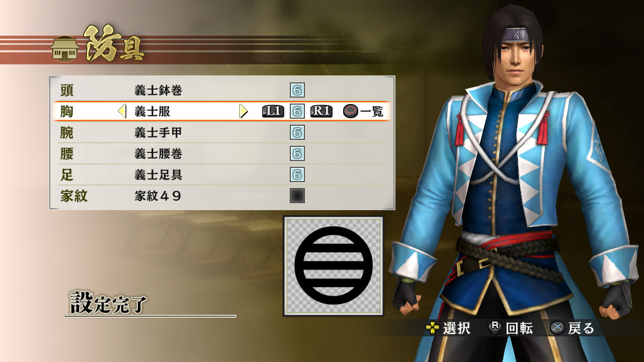Screen dimensions: 644x362
Task: Click the R1 button icon
Action: pyautogui.click(x=321, y=112)
